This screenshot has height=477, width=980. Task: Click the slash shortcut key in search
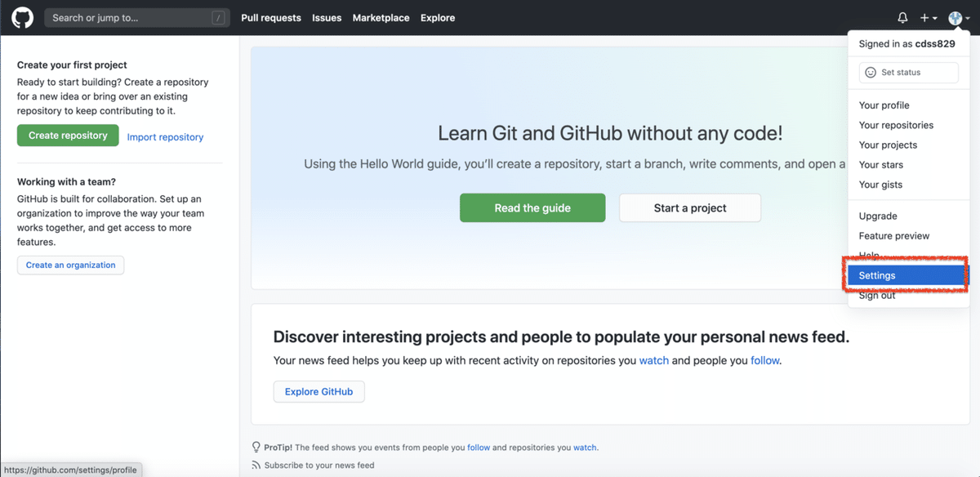point(218,17)
